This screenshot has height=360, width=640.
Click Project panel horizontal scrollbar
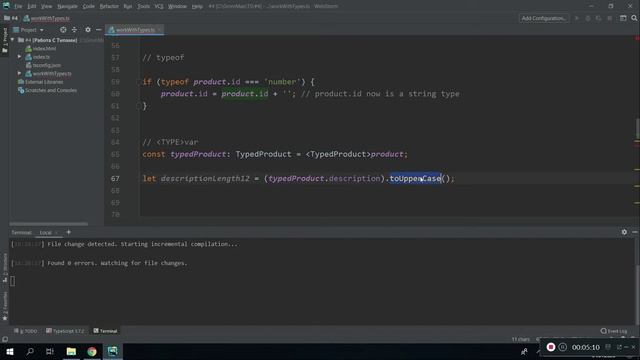[49, 224]
